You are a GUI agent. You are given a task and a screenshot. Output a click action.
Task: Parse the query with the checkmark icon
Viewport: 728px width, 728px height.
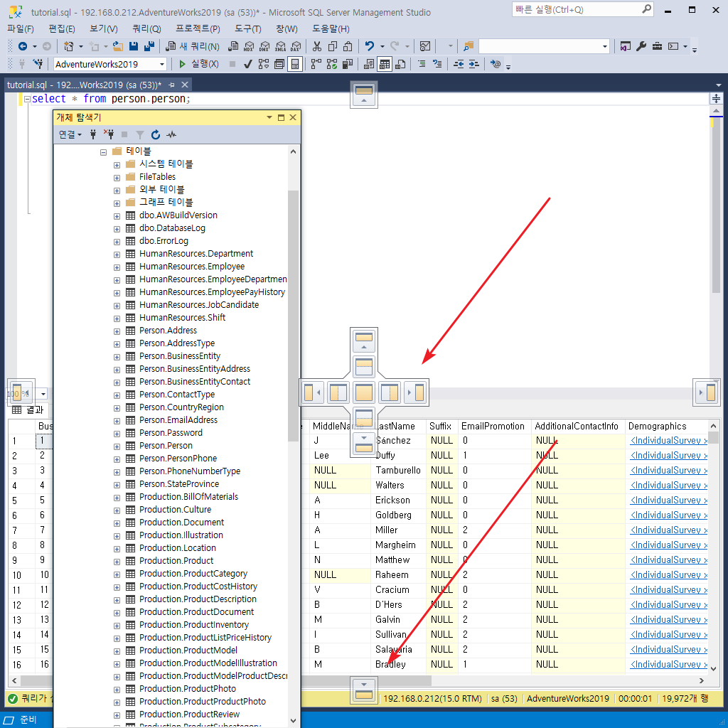[248, 63]
